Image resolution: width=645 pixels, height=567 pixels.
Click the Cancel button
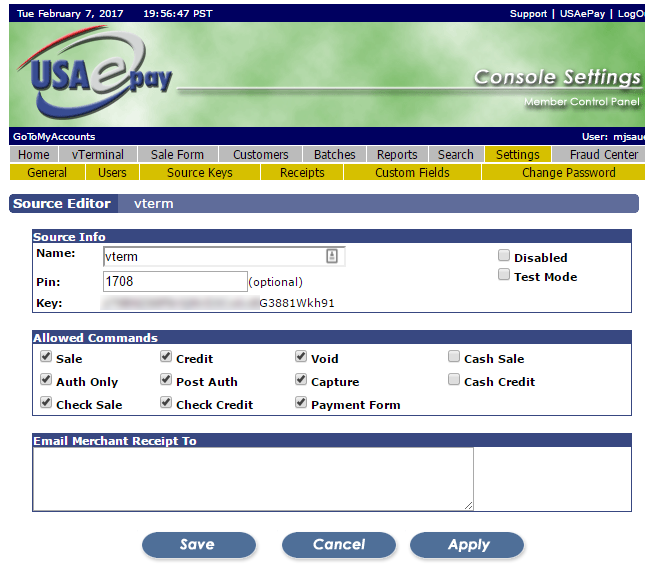(339, 545)
